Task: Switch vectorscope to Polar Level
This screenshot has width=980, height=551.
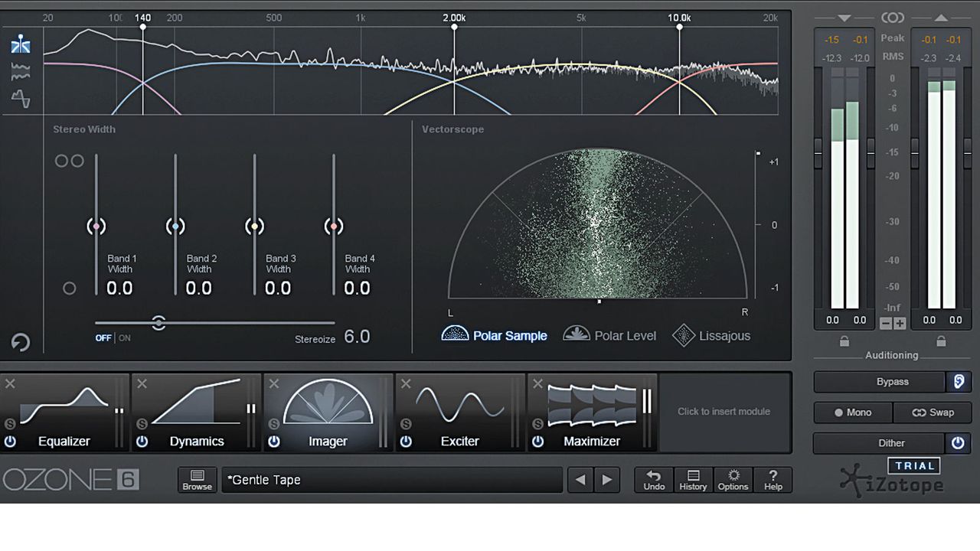Action: 610,335
